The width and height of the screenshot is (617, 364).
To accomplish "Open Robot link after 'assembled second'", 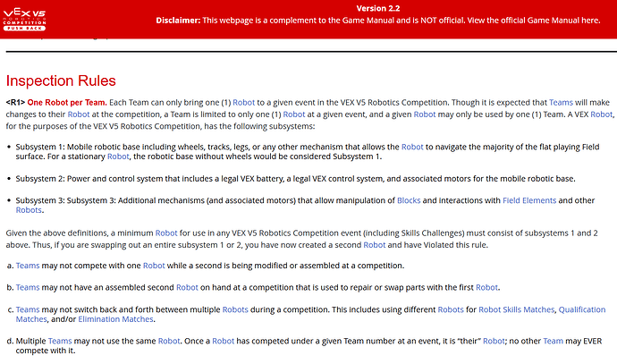I will (187, 288).
